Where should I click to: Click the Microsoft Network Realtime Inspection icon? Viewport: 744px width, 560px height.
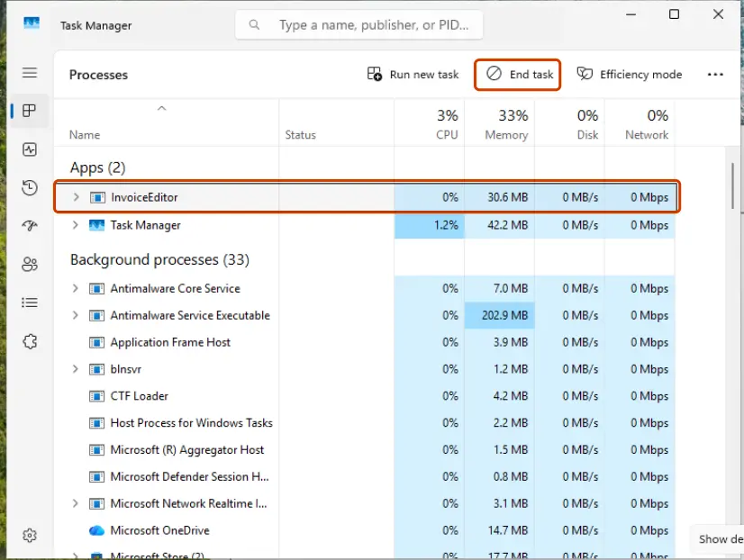coord(96,503)
